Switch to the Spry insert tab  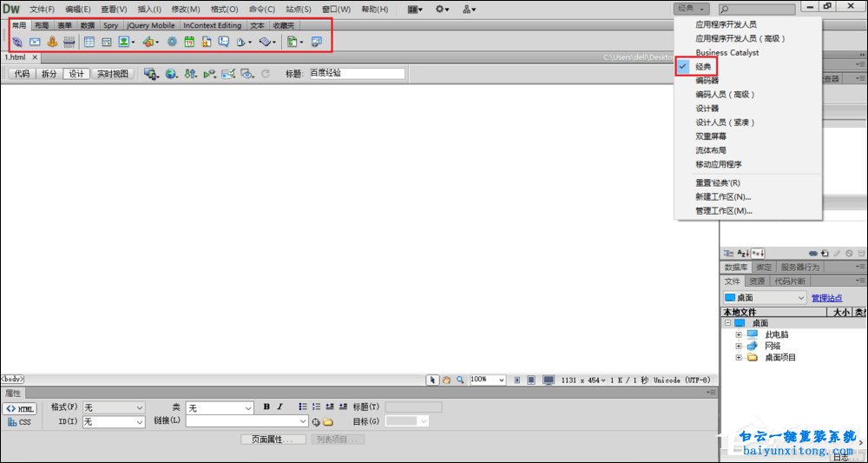(x=110, y=25)
